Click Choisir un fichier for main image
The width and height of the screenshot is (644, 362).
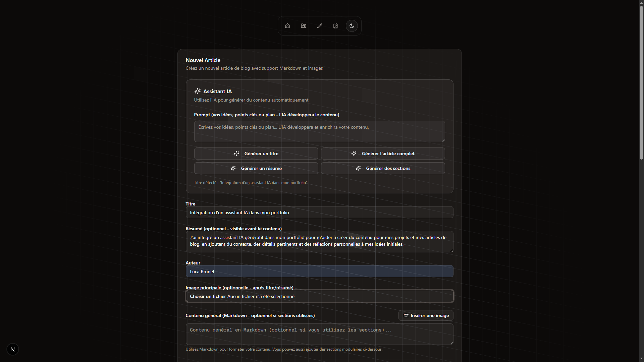208,296
